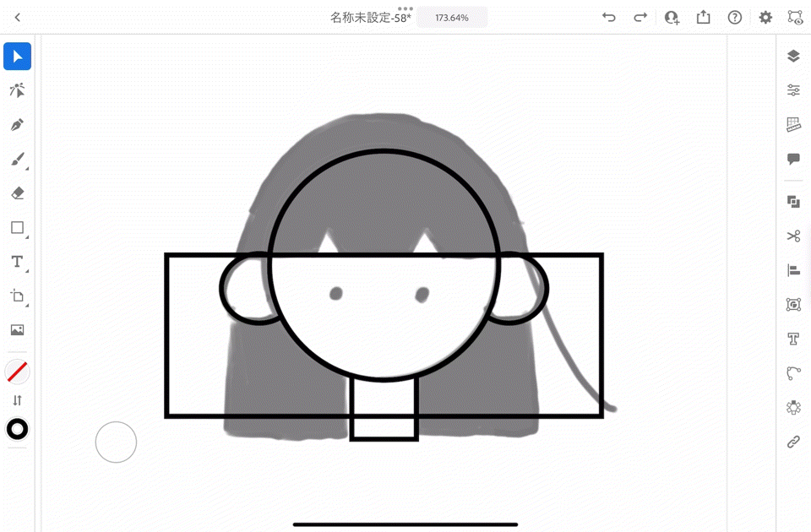Tap the touch shortcut circle
The height and width of the screenshot is (532, 811).
pos(116,442)
